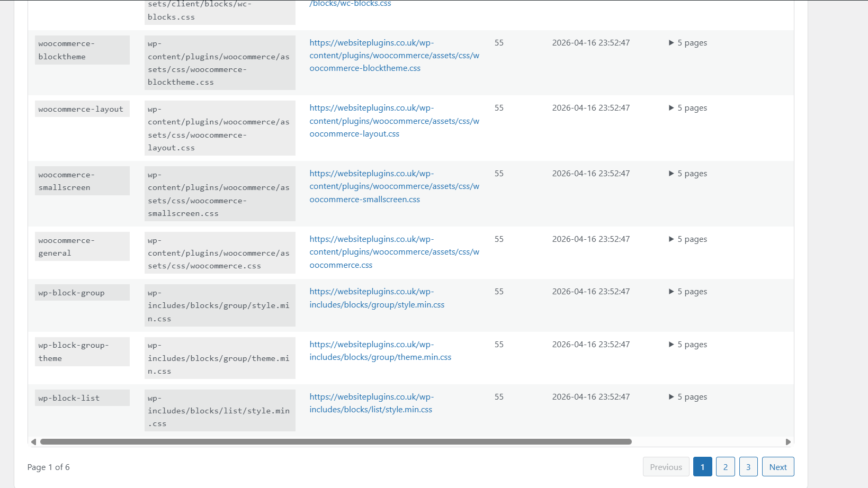Click the right arrow of the horizontal scrollbar

789,441
